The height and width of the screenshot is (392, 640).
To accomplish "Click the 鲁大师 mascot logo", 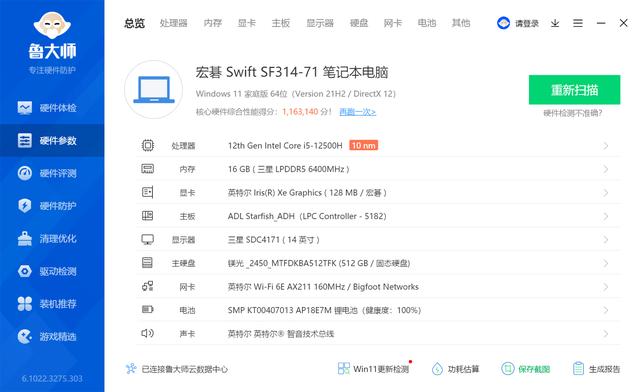I will point(52,25).
